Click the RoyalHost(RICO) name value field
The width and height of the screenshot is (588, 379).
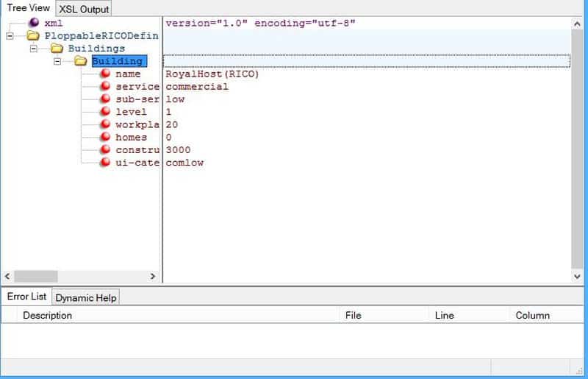pyautogui.click(x=212, y=74)
